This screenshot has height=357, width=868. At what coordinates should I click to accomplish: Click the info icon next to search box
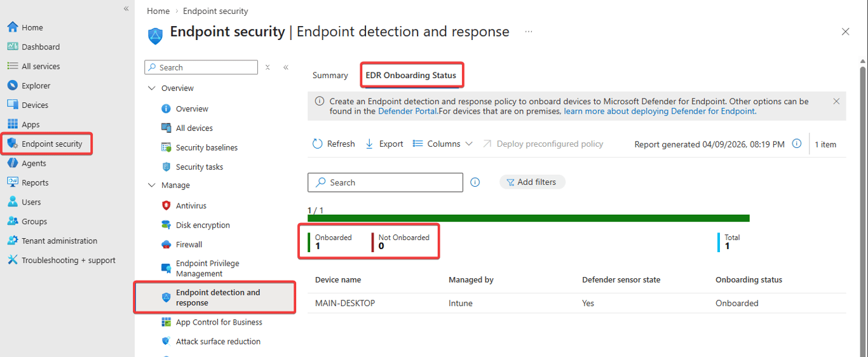pyautogui.click(x=475, y=182)
